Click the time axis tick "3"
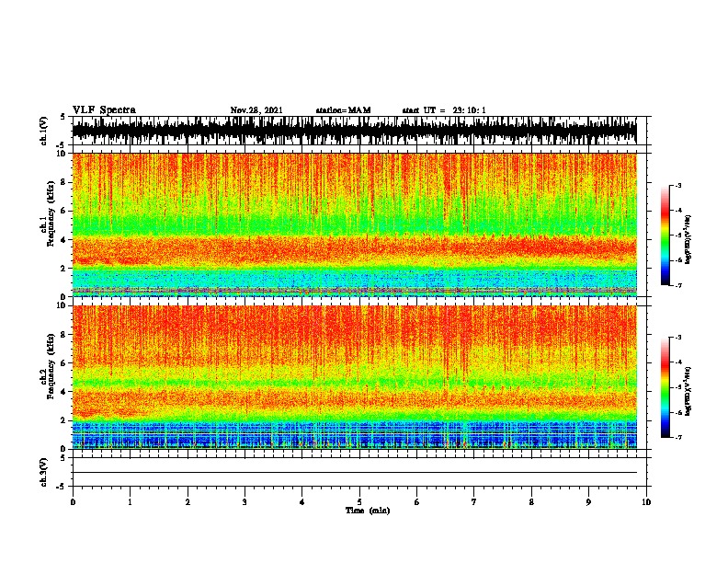The image size is (728, 563). (x=245, y=502)
